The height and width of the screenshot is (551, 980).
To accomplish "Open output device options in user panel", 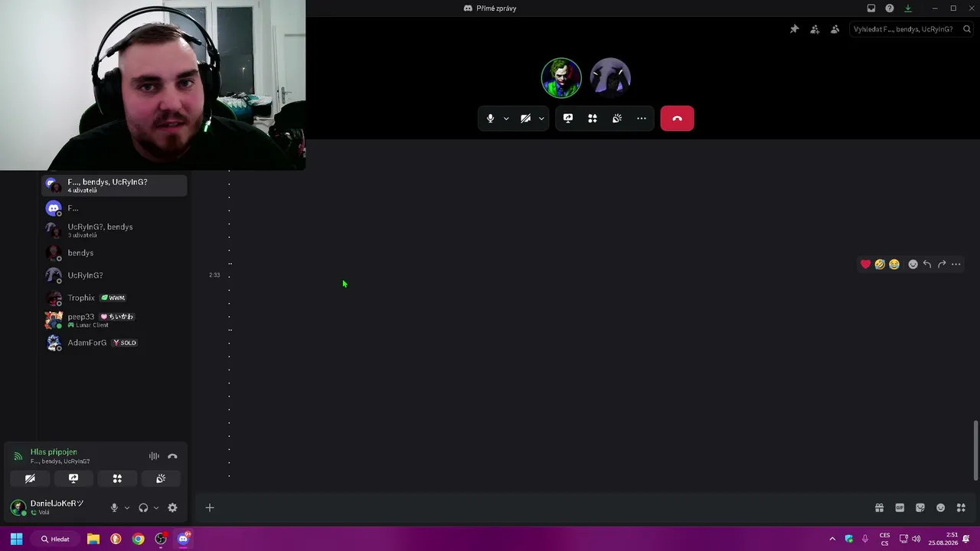I will [156, 507].
